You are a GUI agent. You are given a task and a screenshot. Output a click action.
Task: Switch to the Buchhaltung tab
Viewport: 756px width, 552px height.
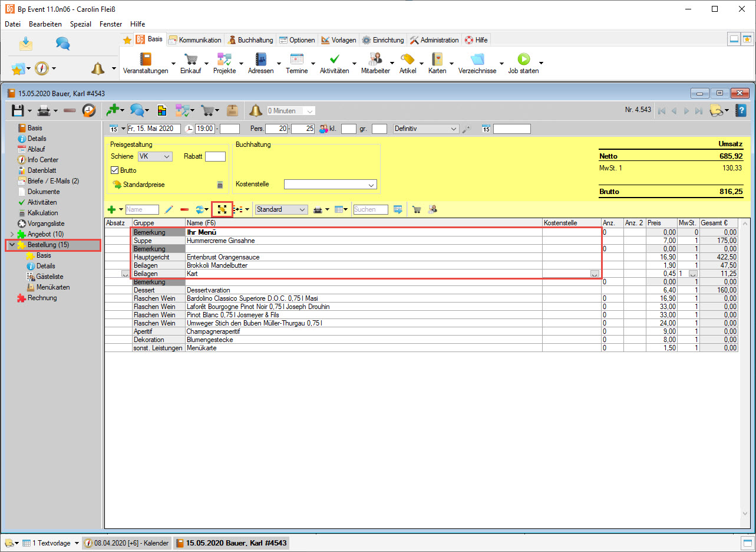(x=250, y=40)
